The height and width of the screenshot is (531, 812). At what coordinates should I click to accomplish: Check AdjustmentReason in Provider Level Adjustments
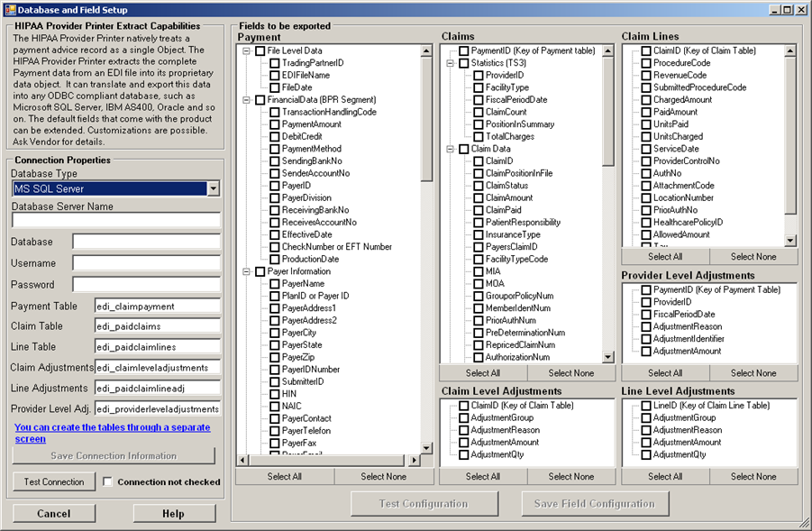pos(646,327)
